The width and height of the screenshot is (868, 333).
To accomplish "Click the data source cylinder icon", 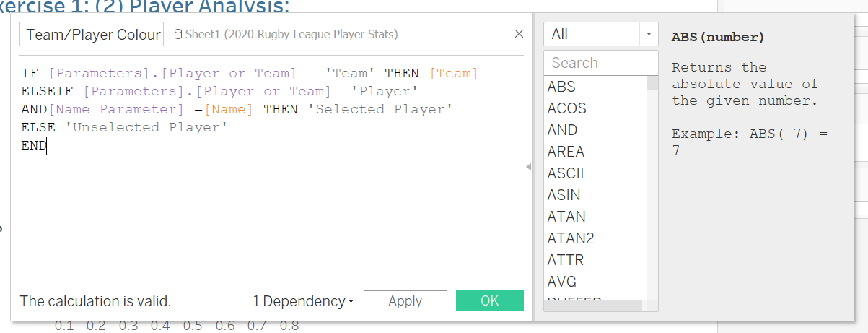I will [177, 34].
